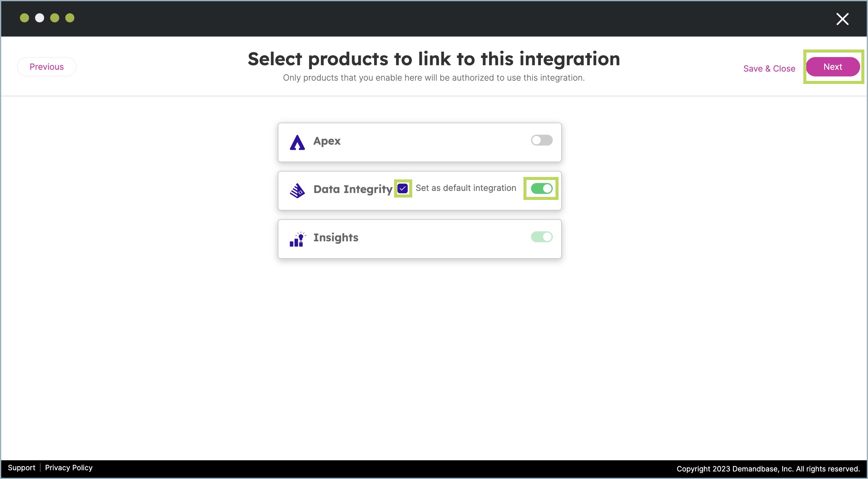The height and width of the screenshot is (479, 868).
Task: Uncheck the Set as default integration checkbox
Action: pos(403,188)
